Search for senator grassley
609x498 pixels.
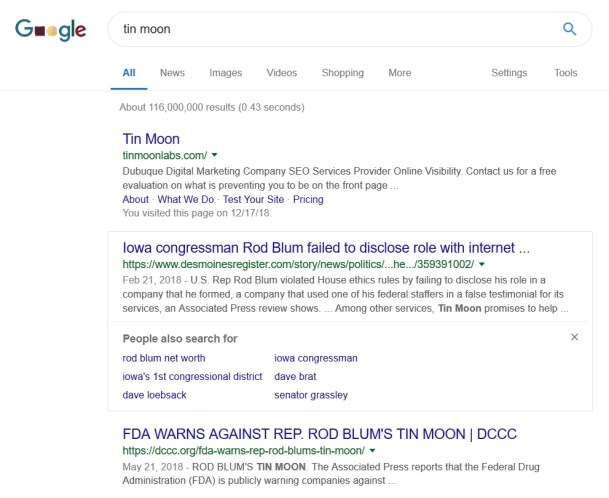tap(311, 395)
